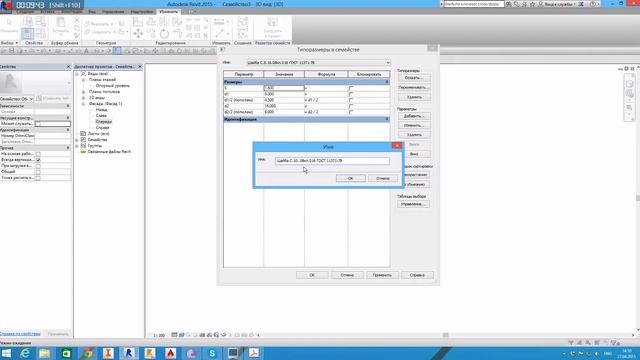Toggle lock checkbox for d2/2 (пополам) row

[x=351, y=112]
